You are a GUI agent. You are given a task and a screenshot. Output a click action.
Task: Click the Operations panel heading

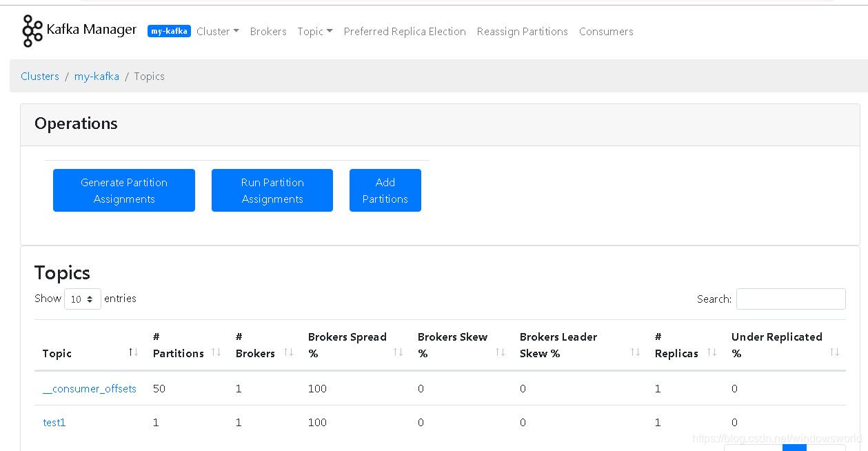click(x=76, y=123)
